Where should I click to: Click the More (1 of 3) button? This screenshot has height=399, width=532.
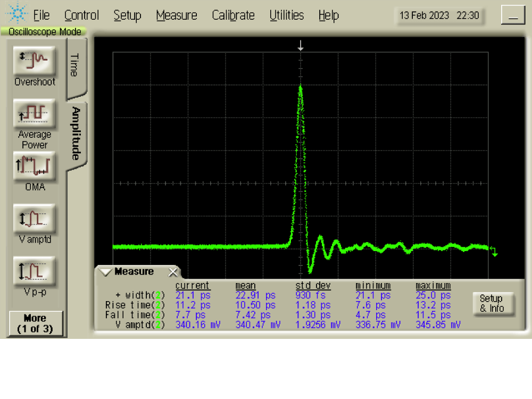pyautogui.click(x=35, y=323)
